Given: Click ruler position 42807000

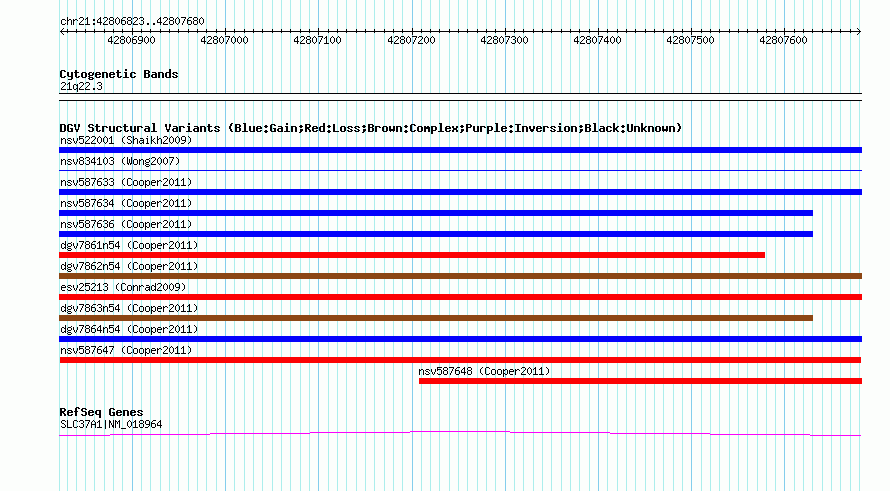Looking at the screenshot, I should [x=224, y=40].
